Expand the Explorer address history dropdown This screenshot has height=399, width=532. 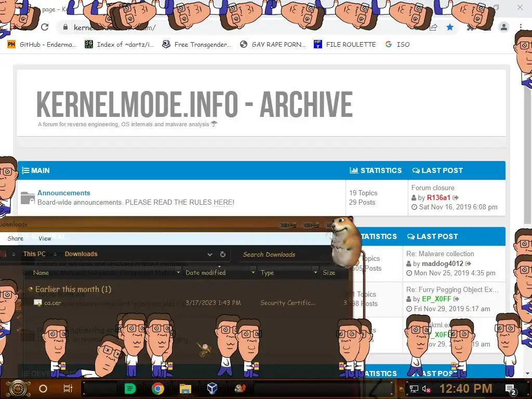point(210,255)
